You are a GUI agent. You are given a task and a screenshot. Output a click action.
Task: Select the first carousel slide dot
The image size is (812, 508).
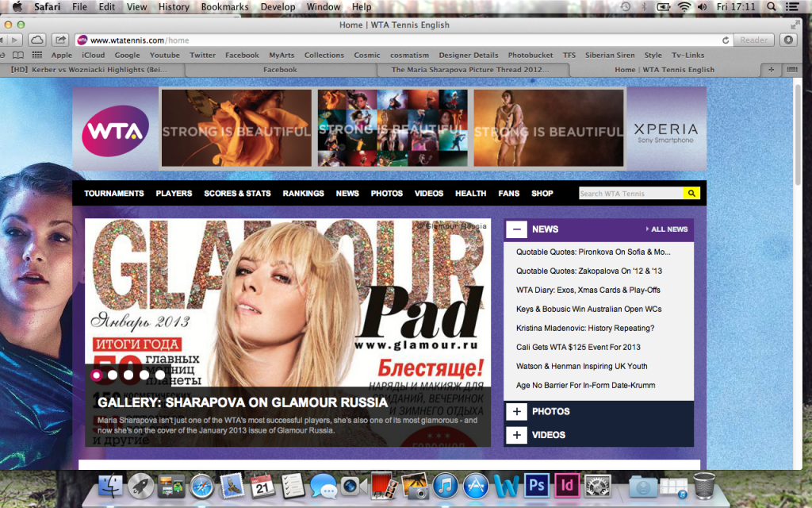pyautogui.click(x=96, y=375)
